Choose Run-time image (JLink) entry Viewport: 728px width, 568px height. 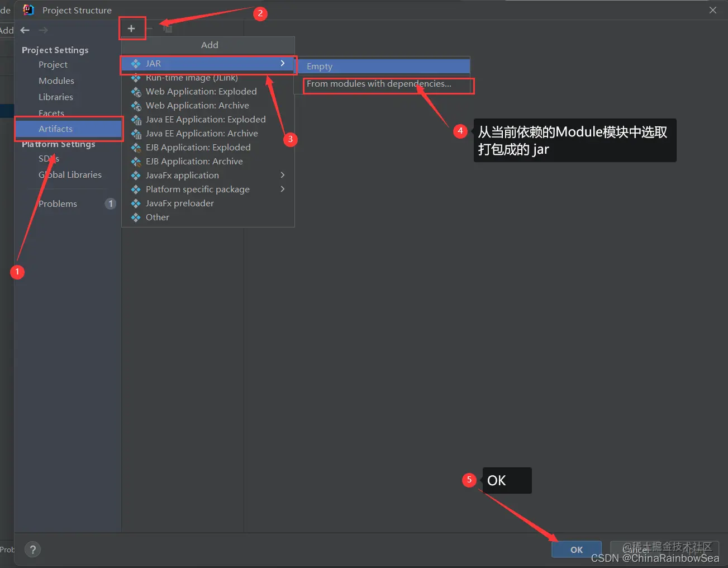click(x=208, y=78)
